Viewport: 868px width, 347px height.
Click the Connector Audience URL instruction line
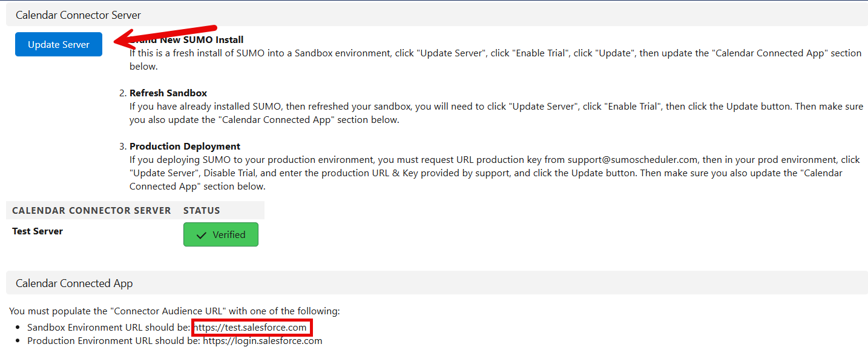click(x=174, y=311)
